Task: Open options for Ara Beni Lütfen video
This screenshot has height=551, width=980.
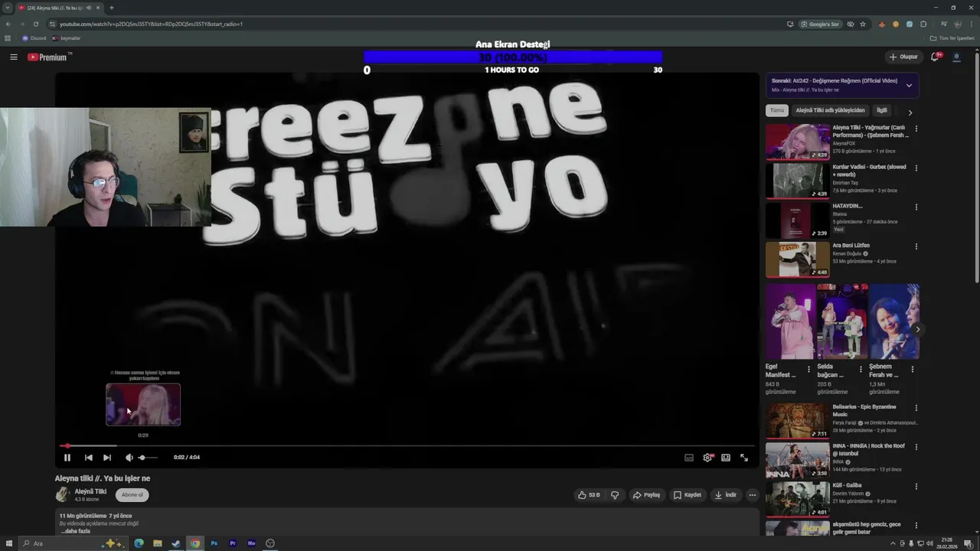Action: [x=916, y=246]
